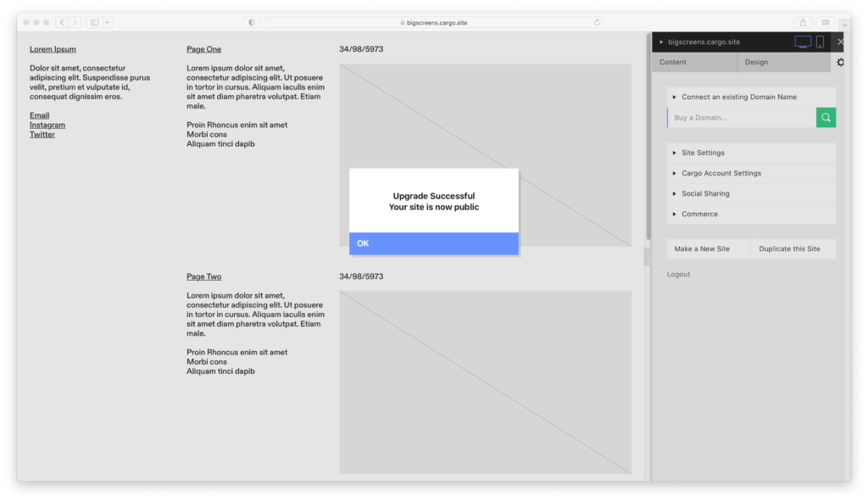Expand Cargo Account Settings section

721,173
